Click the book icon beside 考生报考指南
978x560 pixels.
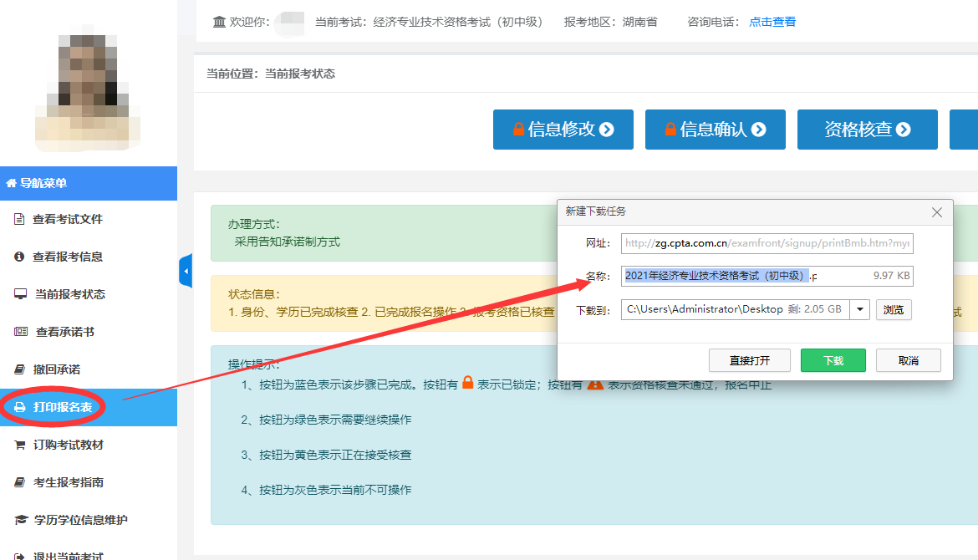[19, 483]
